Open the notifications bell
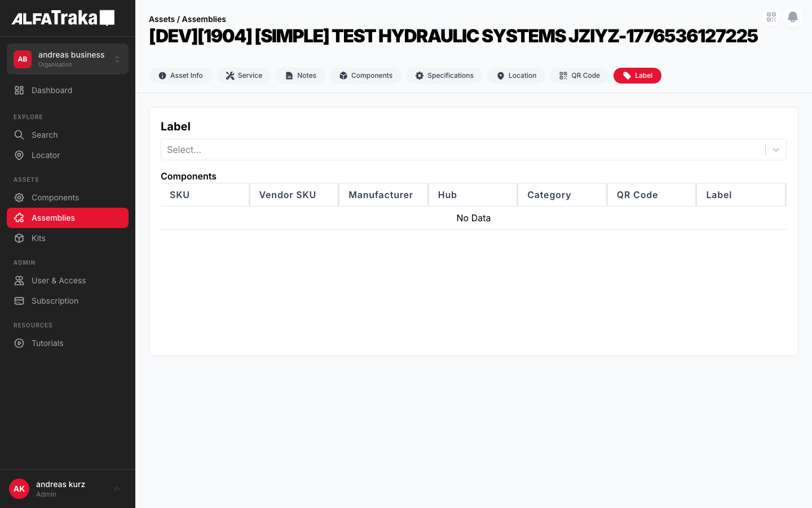The image size is (812, 508). pyautogui.click(x=792, y=17)
